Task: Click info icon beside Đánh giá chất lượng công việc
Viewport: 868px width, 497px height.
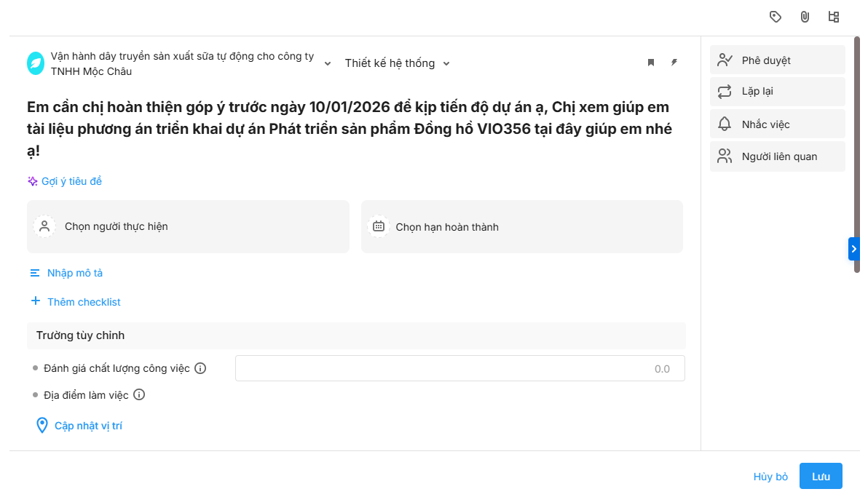Action: pos(200,368)
